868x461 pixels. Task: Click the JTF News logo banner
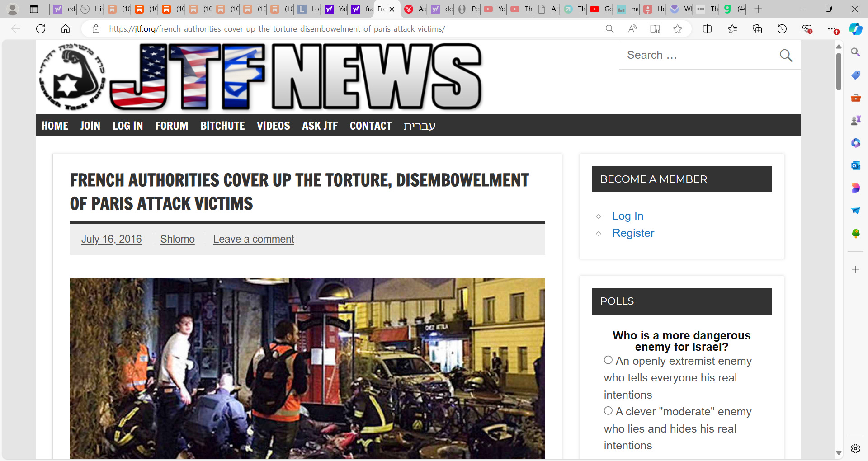[261, 77]
